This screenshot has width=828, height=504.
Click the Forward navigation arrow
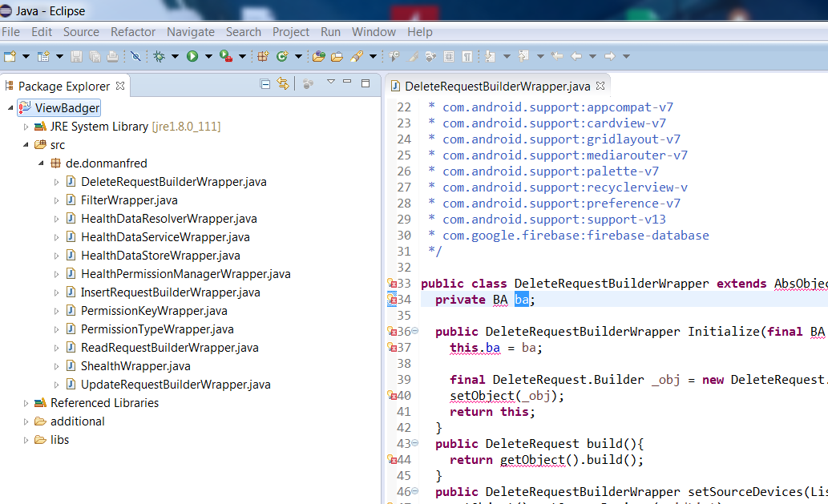point(610,56)
